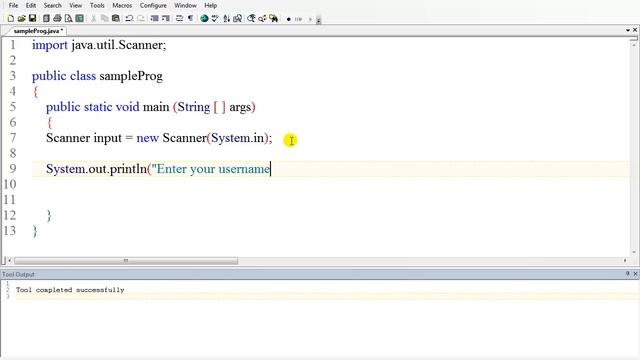Click 'Tool completed successfully' output line

(x=70, y=290)
